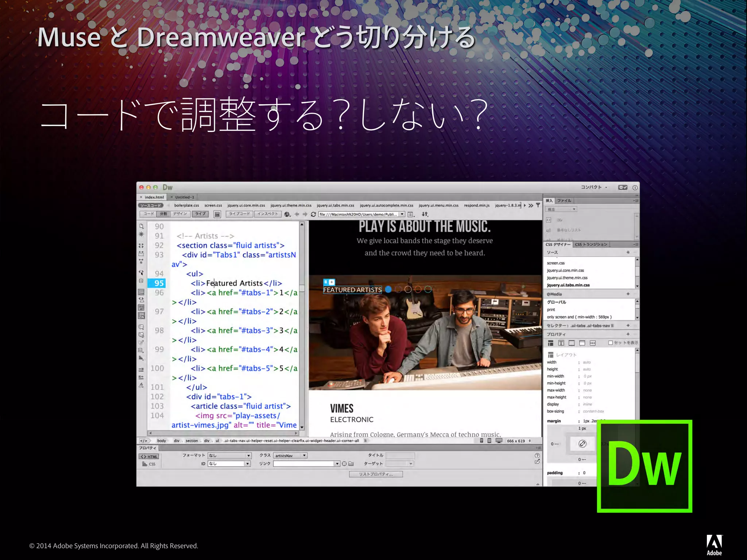This screenshot has height=560, width=747.
Task: Click the top icon in code toolbar
Action: (142, 226)
